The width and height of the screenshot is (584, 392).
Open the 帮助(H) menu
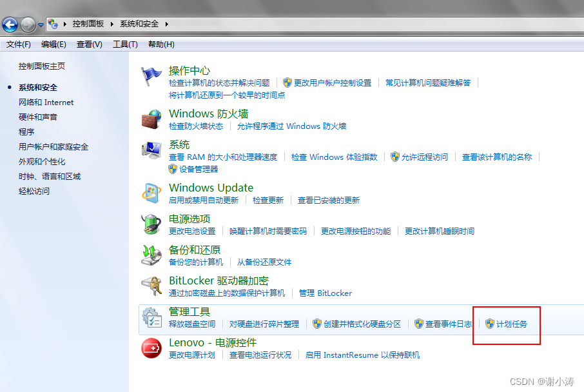161,44
